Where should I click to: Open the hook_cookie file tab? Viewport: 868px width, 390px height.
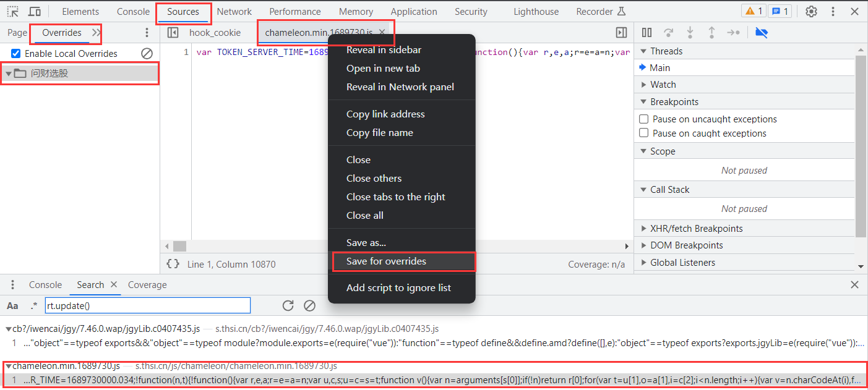(x=215, y=32)
